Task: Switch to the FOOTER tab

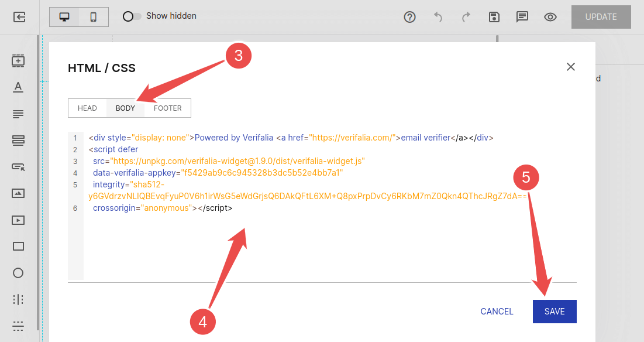Action: [167, 108]
